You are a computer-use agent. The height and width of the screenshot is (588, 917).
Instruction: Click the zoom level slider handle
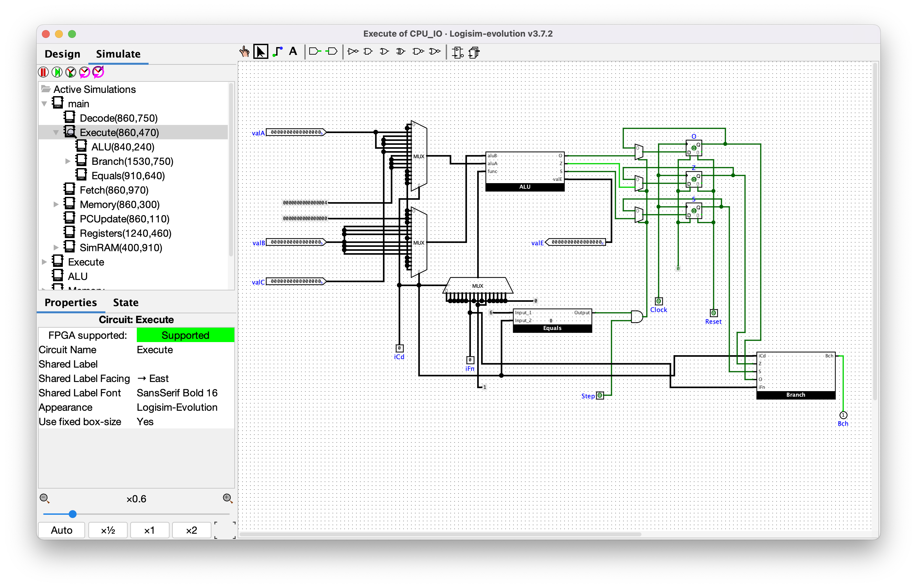pos(73,514)
